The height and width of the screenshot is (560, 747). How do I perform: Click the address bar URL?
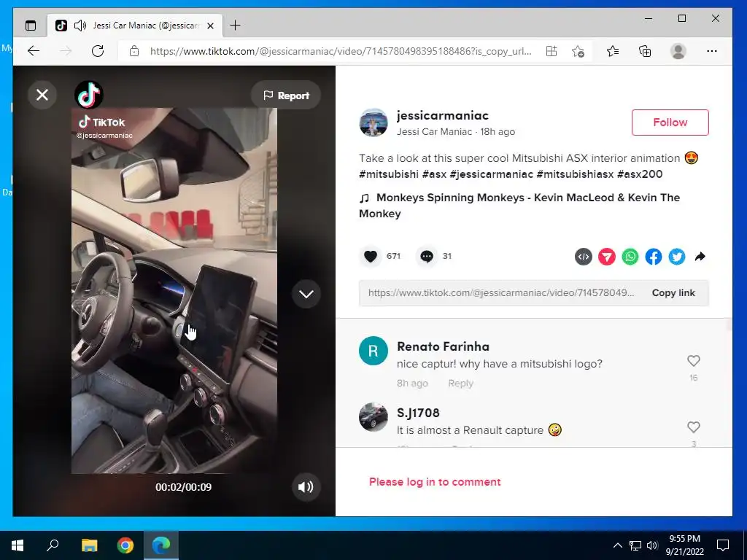point(340,52)
